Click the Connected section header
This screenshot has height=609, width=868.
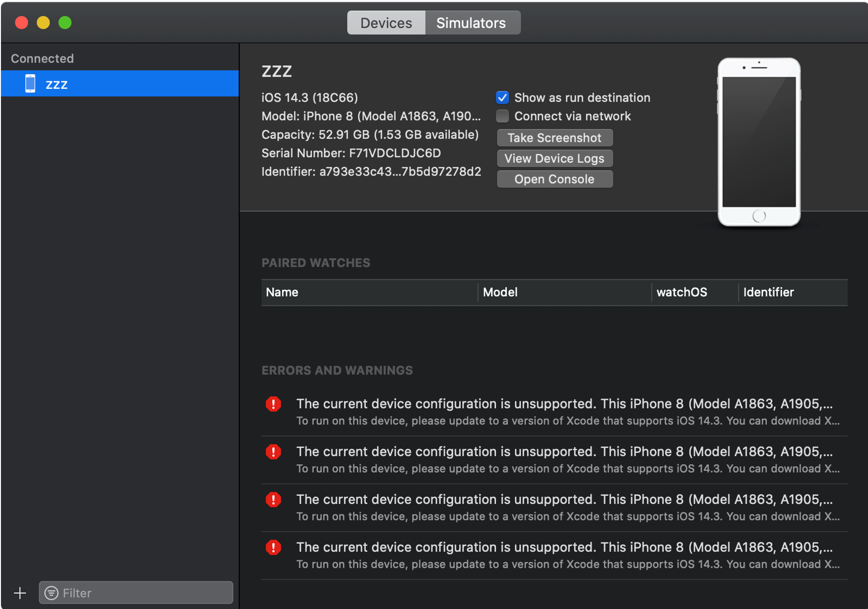tap(42, 58)
